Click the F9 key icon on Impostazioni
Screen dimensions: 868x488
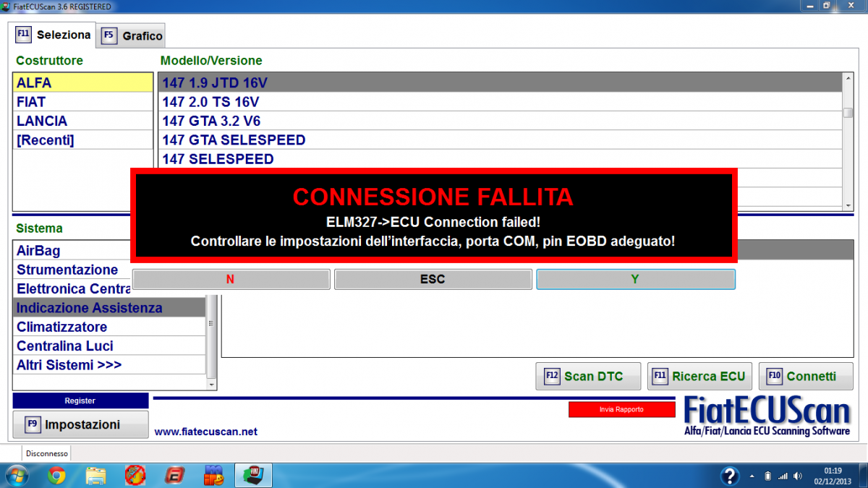33,424
